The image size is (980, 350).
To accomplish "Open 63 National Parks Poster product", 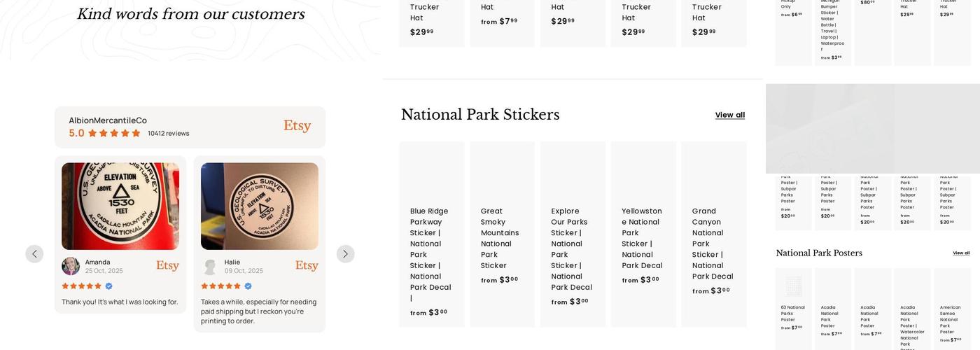I will [793, 313].
